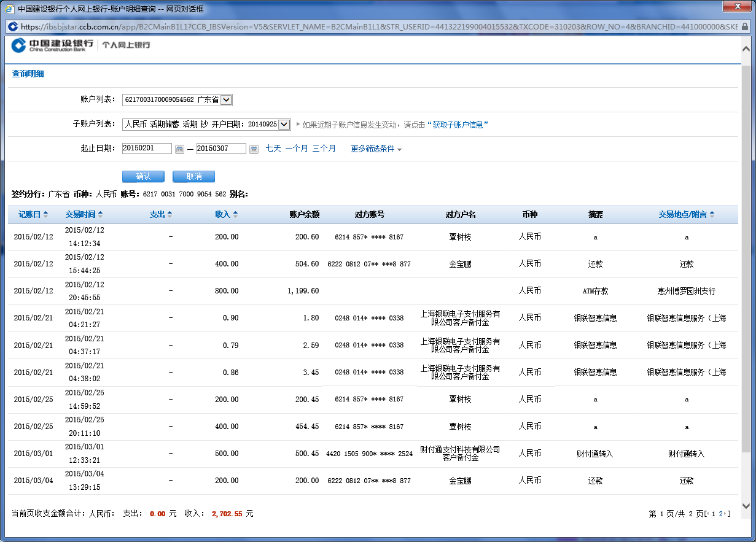The width and height of the screenshot is (756, 542).
Task: Click the 确认 confirm button
Action: click(x=143, y=177)
